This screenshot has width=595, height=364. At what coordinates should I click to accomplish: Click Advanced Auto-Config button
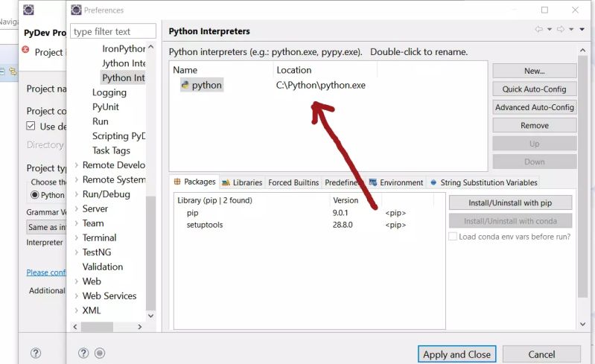click(x=534, y=107)
